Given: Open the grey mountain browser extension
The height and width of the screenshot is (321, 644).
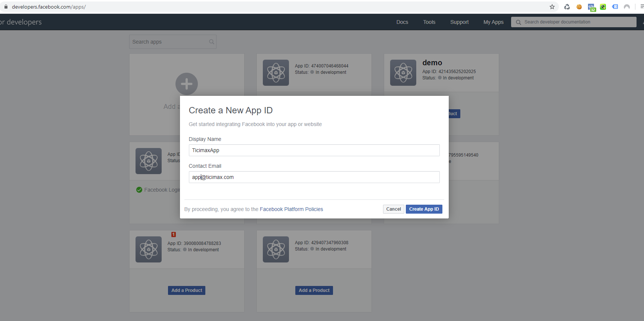Looking at the screenshot, I should (x=627, y=7).
